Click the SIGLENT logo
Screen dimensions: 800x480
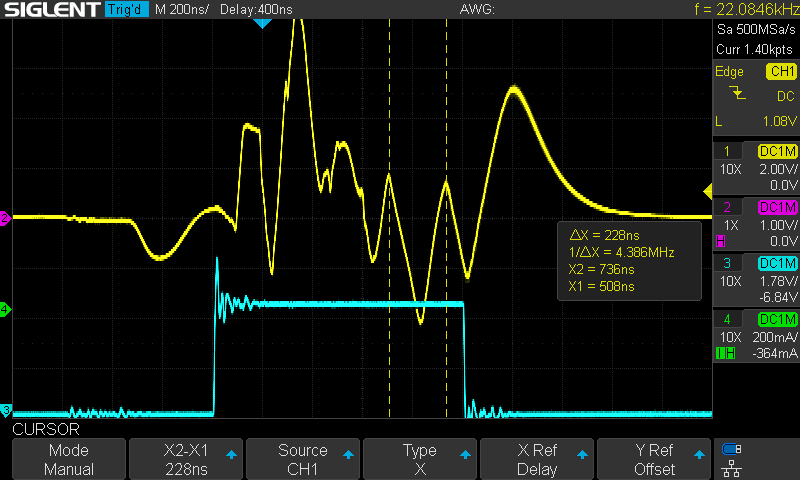(x=52, y=9)
